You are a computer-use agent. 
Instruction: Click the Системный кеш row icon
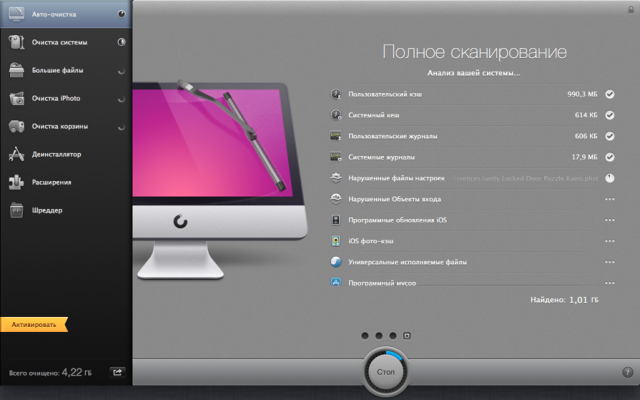336,115
